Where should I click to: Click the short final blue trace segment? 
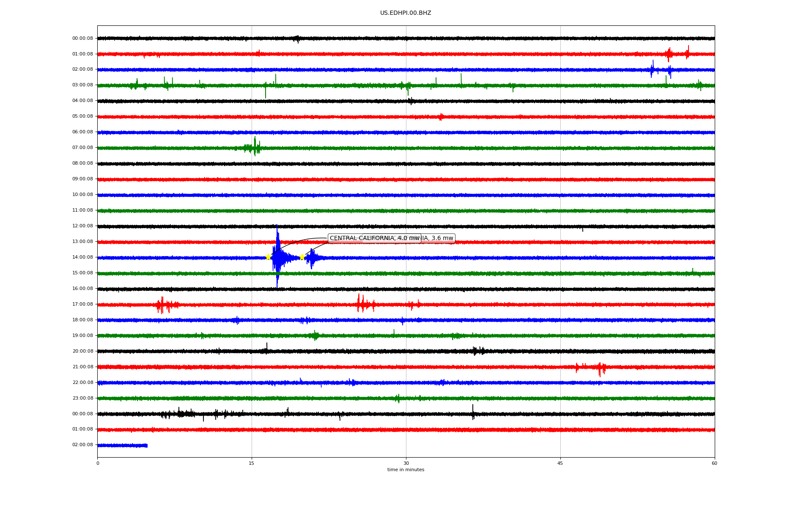[122, 445]
